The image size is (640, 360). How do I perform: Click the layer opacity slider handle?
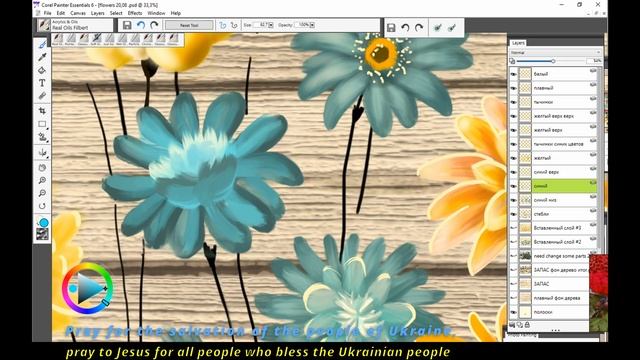553,61
